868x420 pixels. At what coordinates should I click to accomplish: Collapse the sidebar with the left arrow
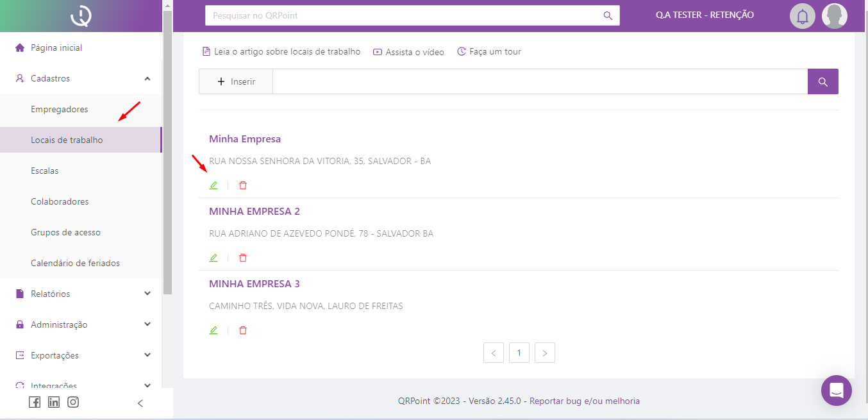point(140,403)
